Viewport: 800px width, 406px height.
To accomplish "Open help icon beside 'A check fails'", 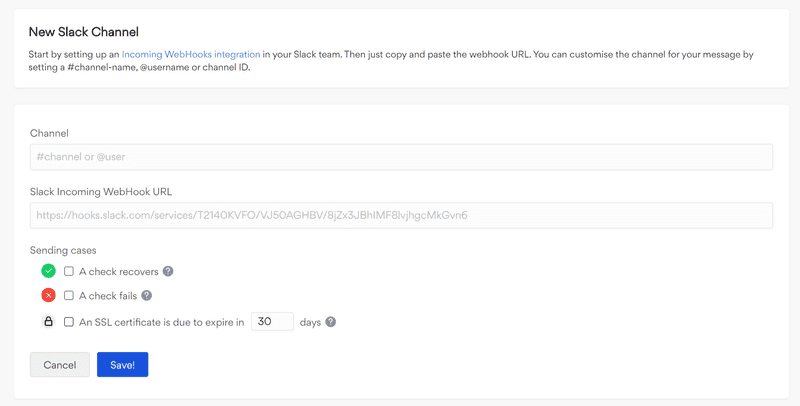I will click(x=146, y=295).
